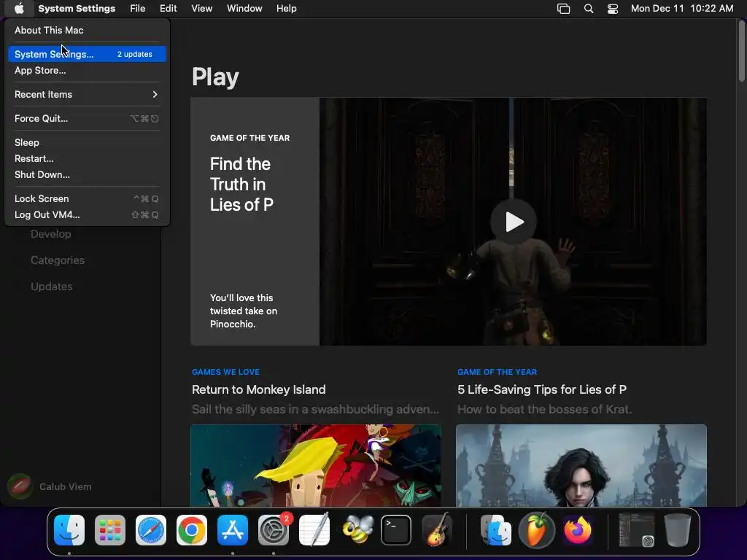Image resolution: width=747 pixels, height=560 pixels.
Task: Open TextEdit in the dock
Action: pyautogui.click(x=314, y=530)
